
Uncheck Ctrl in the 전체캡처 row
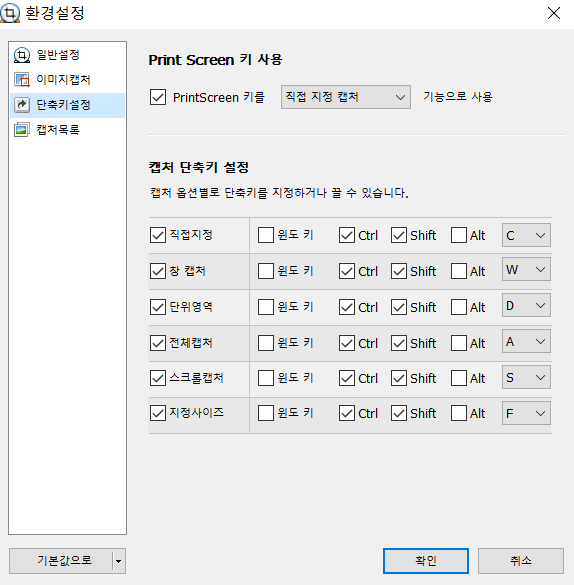point(347,343)
